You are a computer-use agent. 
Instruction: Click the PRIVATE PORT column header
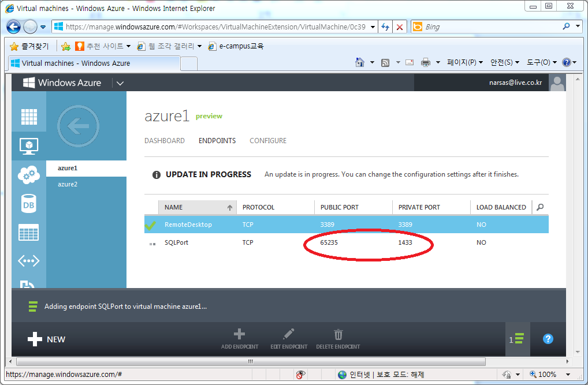point(431,207)
